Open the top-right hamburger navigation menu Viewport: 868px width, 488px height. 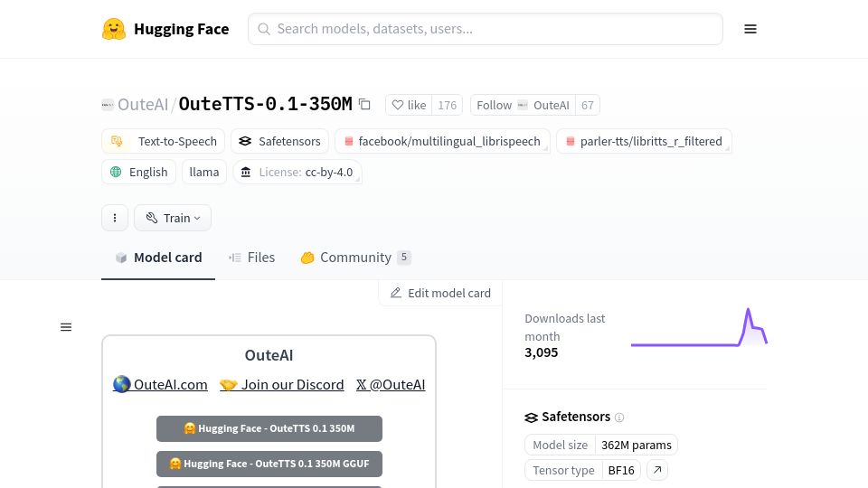[750, 29]
